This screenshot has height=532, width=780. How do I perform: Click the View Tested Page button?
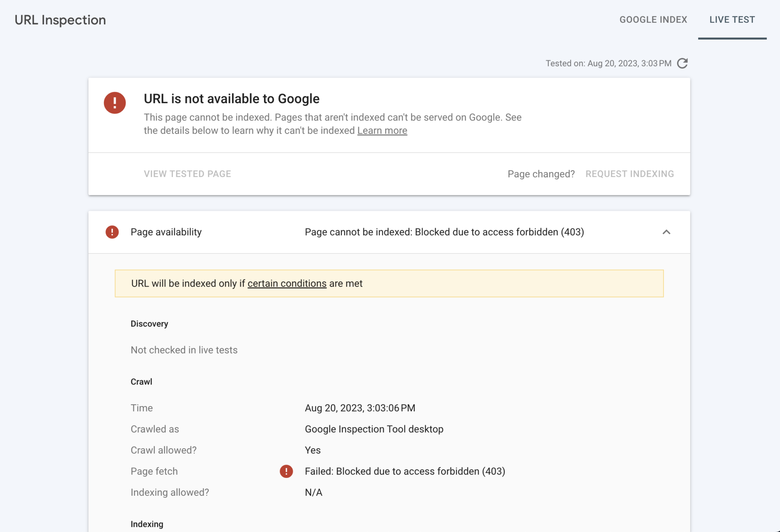pos(187,174)
